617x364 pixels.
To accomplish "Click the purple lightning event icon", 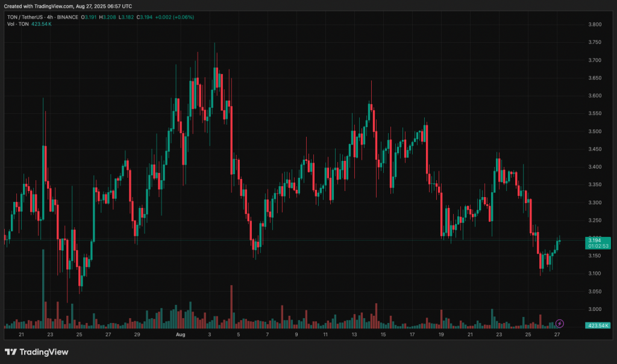I will (560, 324).
